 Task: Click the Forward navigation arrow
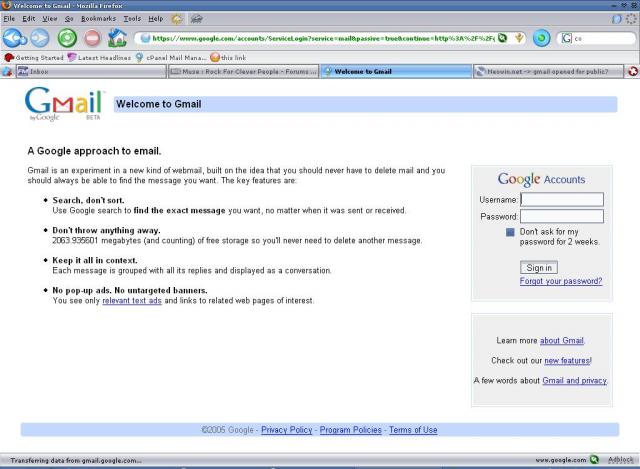click(x=40, y=38)
